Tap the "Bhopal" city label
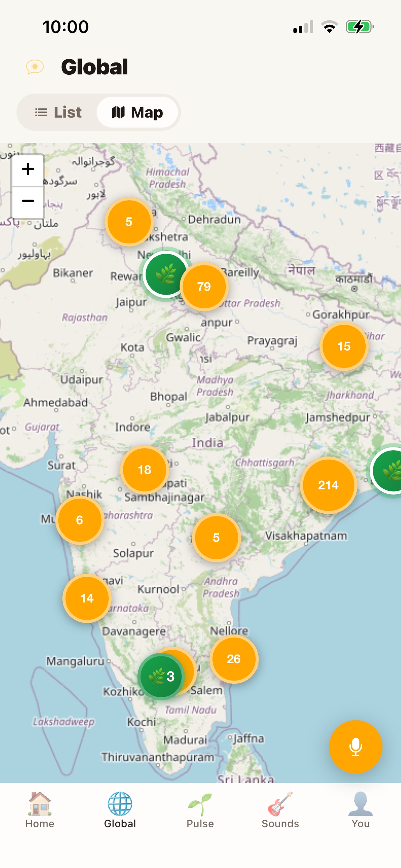Screen dimensions: 401x868 pyautogui.click(x=168, y=397)
